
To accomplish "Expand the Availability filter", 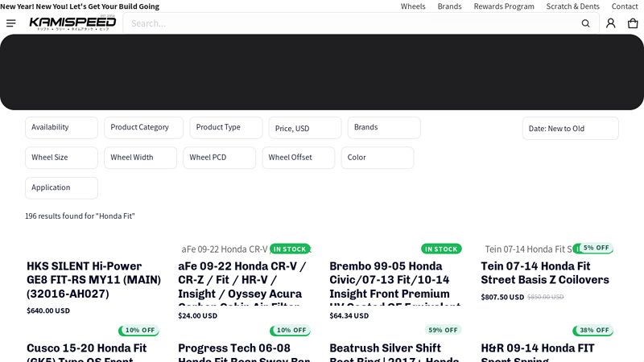I will click(61, 127).
